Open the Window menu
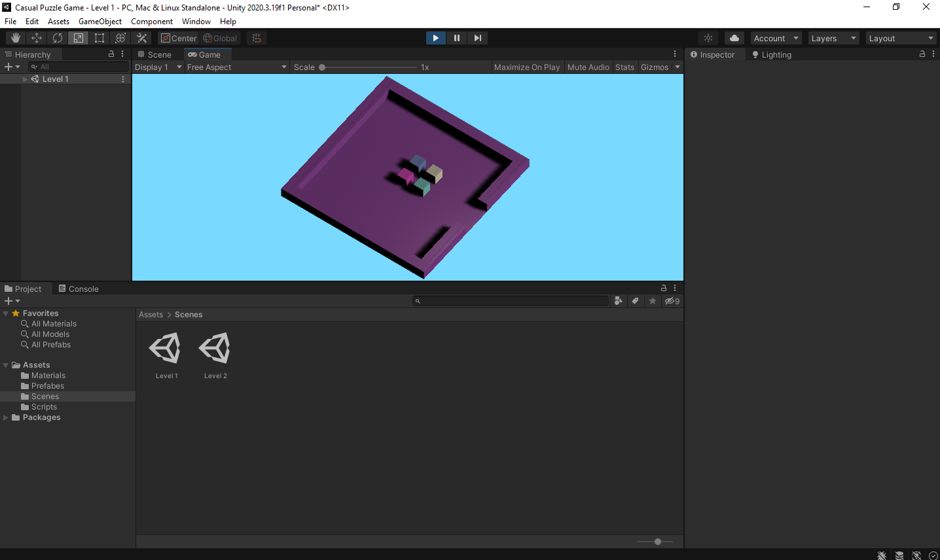 click(x=196, y=21)
